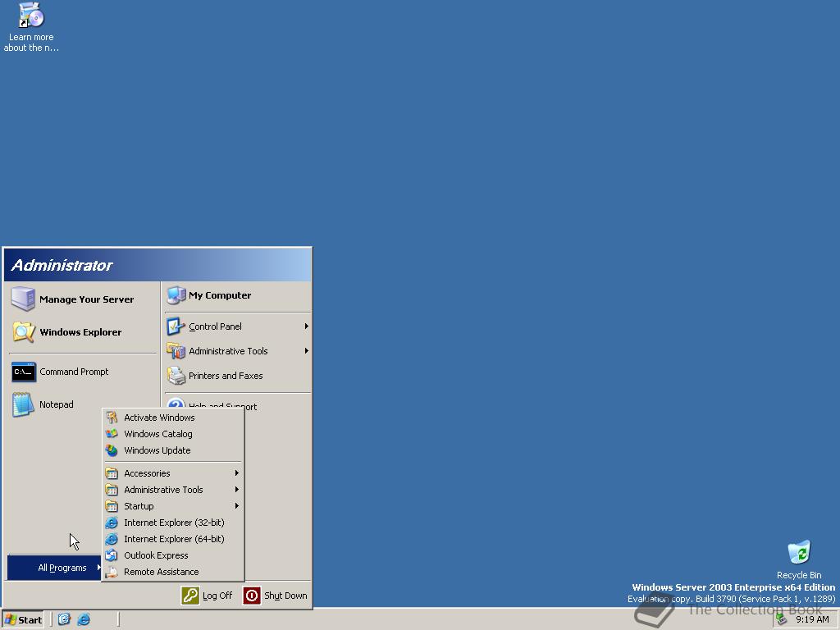Click Administrative Tools right-pane icon
Viewport: 840px width, 630px height.
point(176,351)
